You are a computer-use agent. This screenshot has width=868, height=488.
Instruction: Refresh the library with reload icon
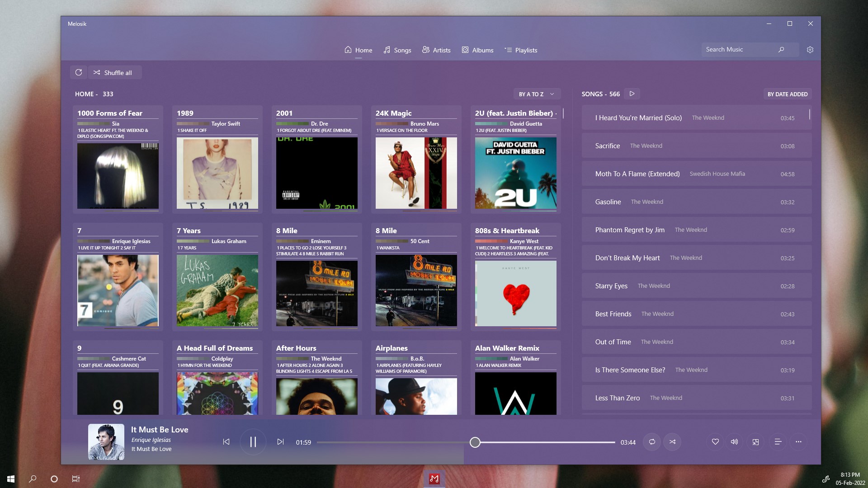point(79,72)
